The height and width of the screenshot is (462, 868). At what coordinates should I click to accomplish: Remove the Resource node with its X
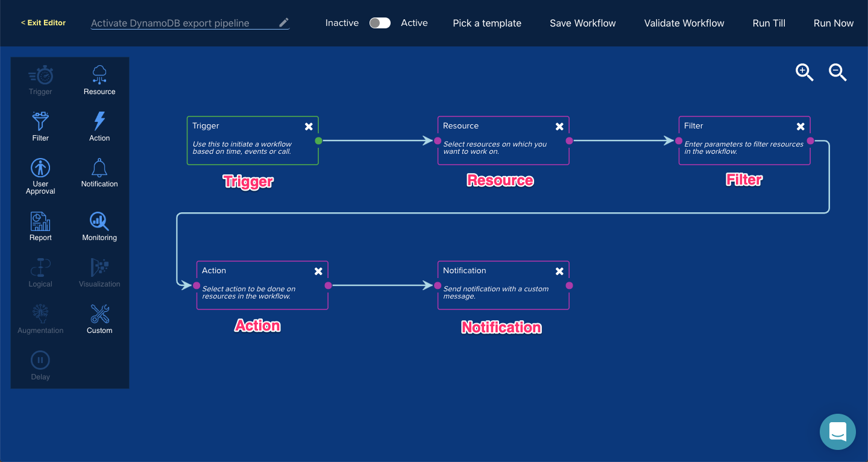point(559,126)
